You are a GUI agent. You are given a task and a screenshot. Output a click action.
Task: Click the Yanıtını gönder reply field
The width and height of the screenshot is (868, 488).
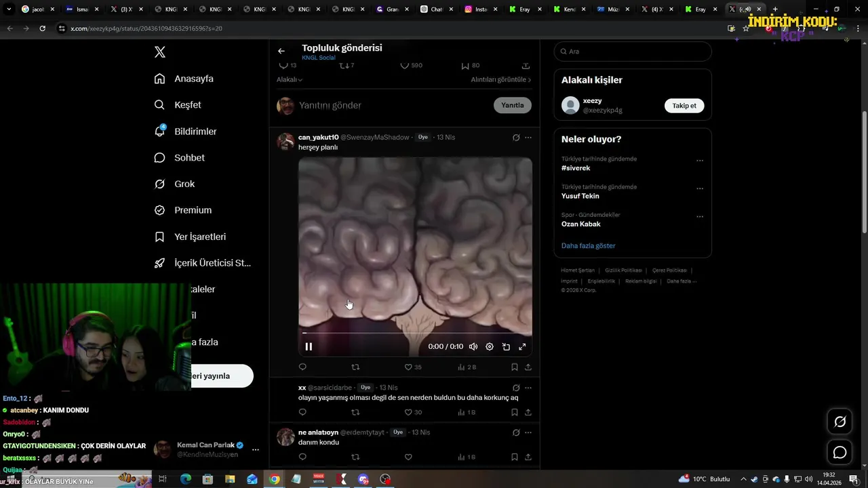393,105
